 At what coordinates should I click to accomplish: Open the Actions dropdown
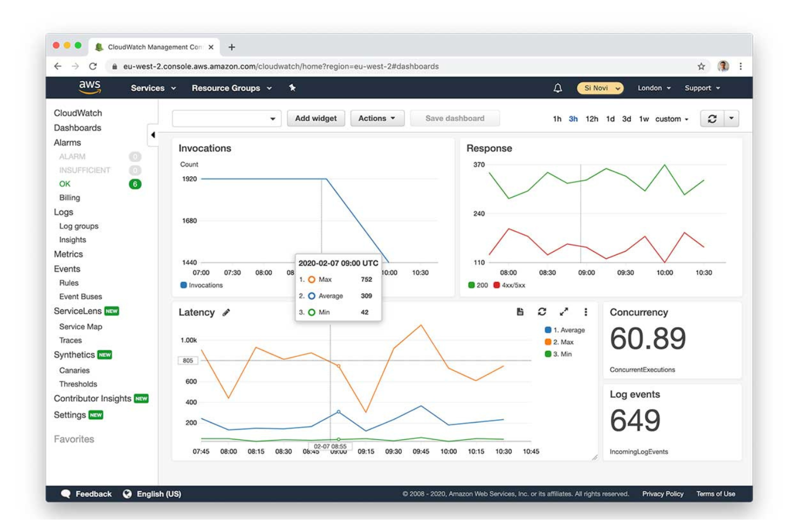click(377, 118)
